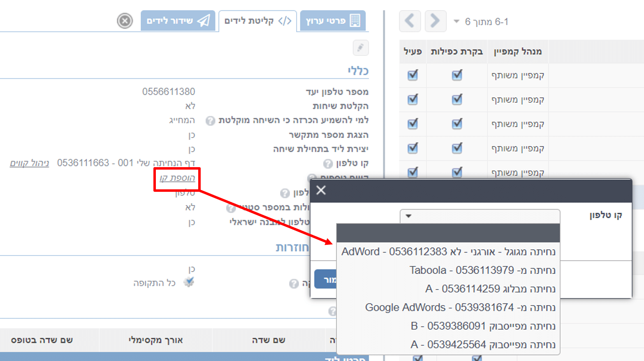Open the קו טלפון combo box
Screen dimensions: 644x361
coord(480,216)
